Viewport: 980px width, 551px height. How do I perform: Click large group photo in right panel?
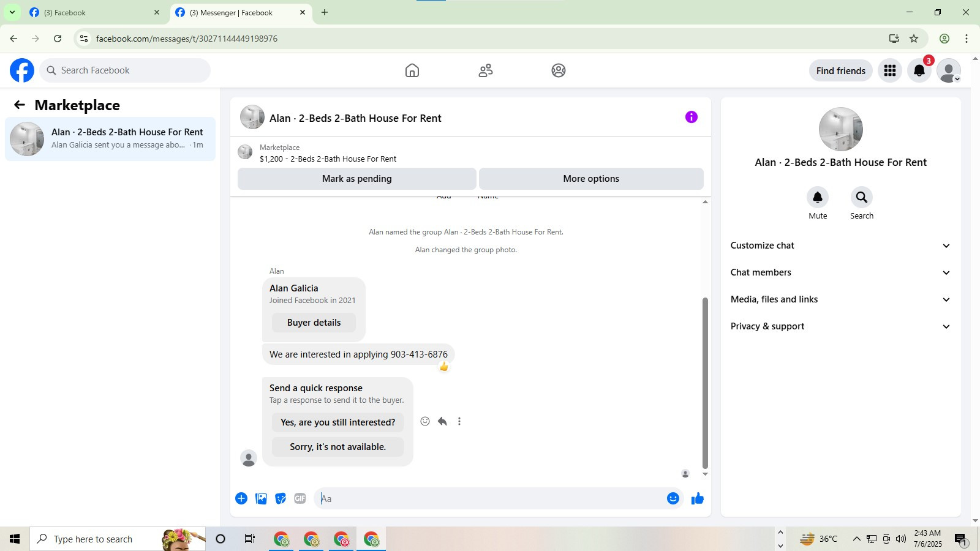[841, 129]
